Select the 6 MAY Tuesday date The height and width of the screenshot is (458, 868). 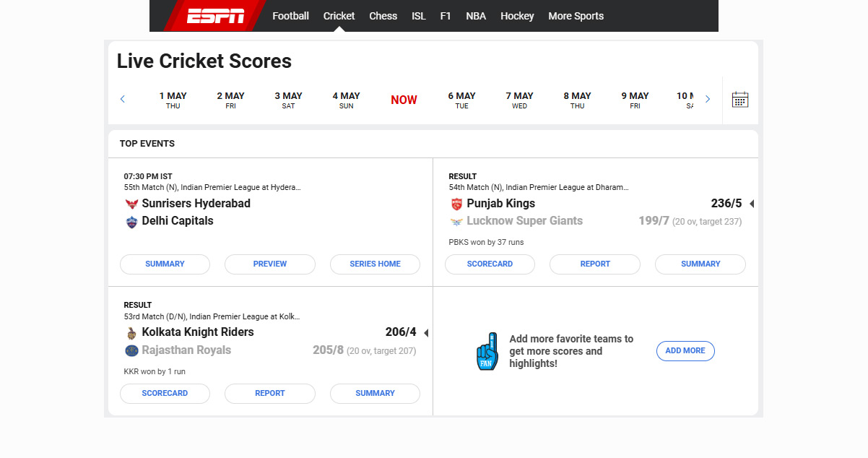(x=461, y=100)
